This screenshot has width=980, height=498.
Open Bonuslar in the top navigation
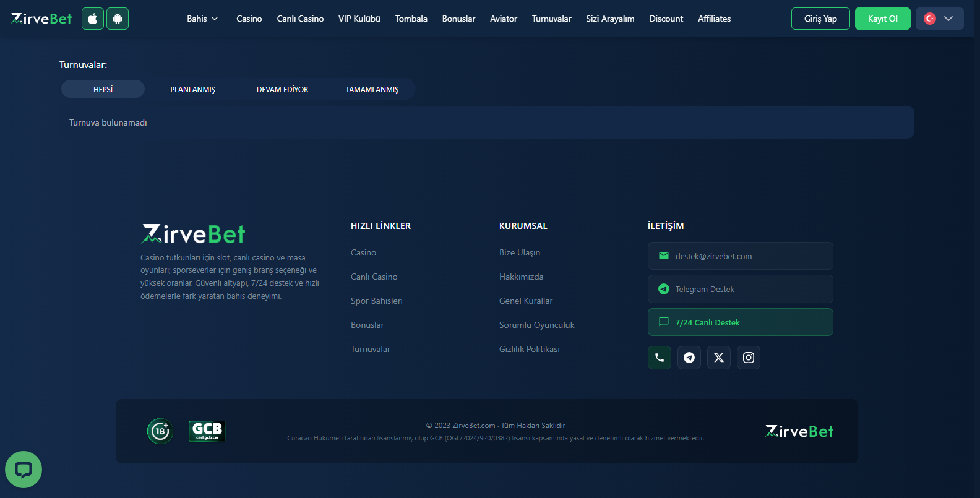[459, 19]
